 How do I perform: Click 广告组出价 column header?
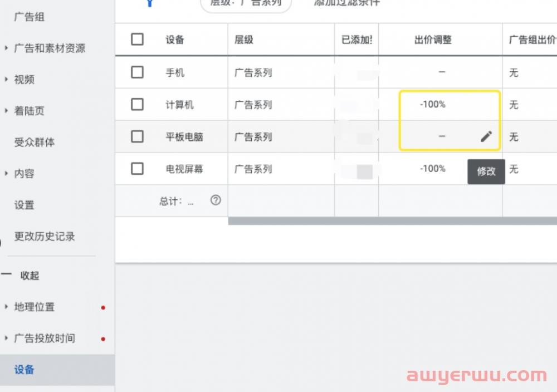(532, 40)
